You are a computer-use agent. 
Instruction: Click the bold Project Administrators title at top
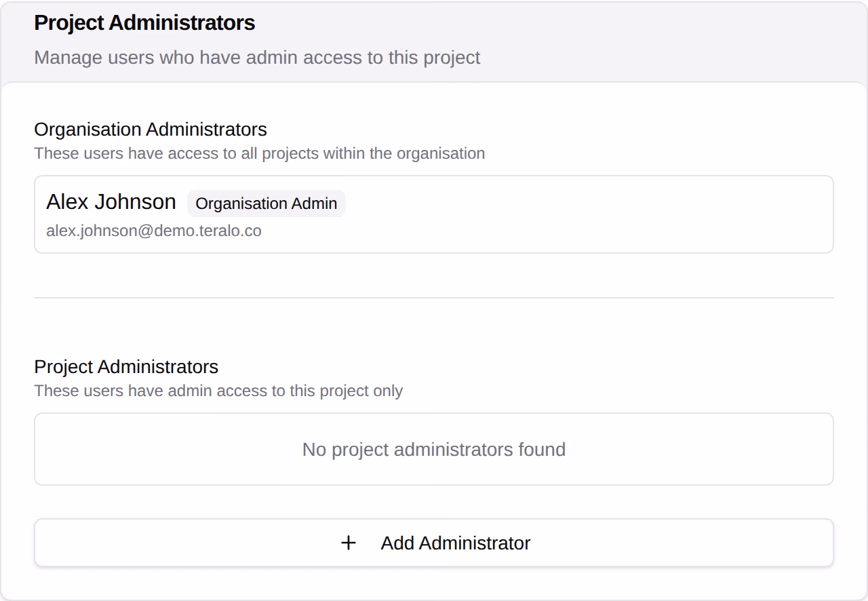(x=144, y=23)
